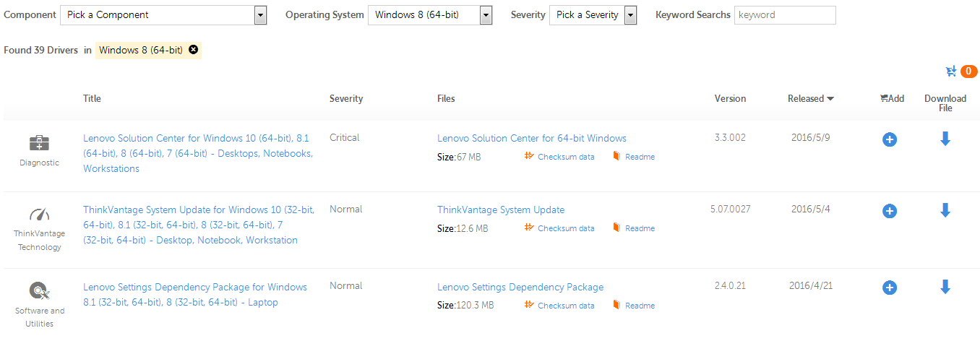The image size is (980, 341).
Task: Open ThinkVantage System Update file link
Action: coord(501,210)
